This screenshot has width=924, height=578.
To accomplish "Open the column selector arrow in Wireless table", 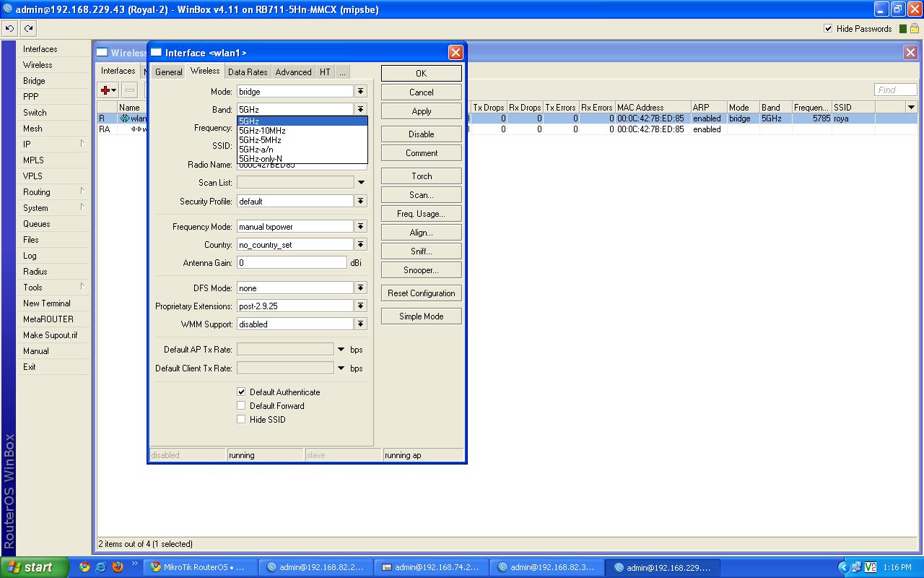I will coord(911,108).
